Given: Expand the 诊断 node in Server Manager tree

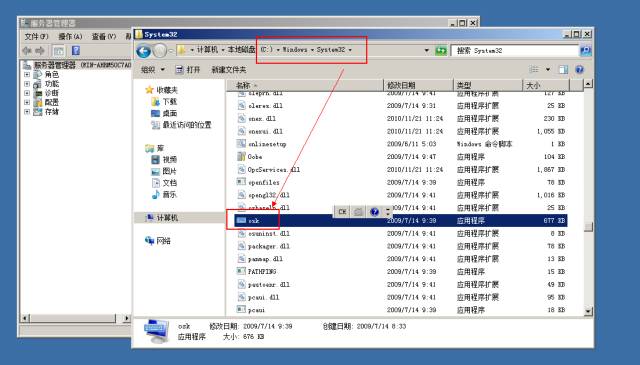Looking at the screenshot, I should pyautogui.click(x=27, y=93).
